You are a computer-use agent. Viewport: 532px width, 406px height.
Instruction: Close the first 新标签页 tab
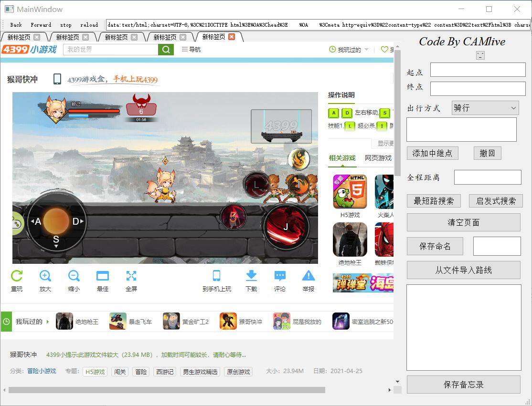[x=37, y=37]
